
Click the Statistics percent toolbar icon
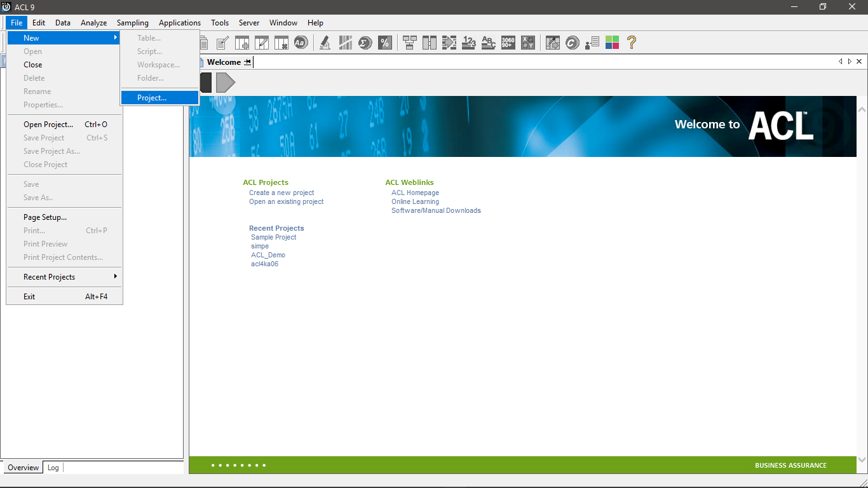[x=385, y=43]
